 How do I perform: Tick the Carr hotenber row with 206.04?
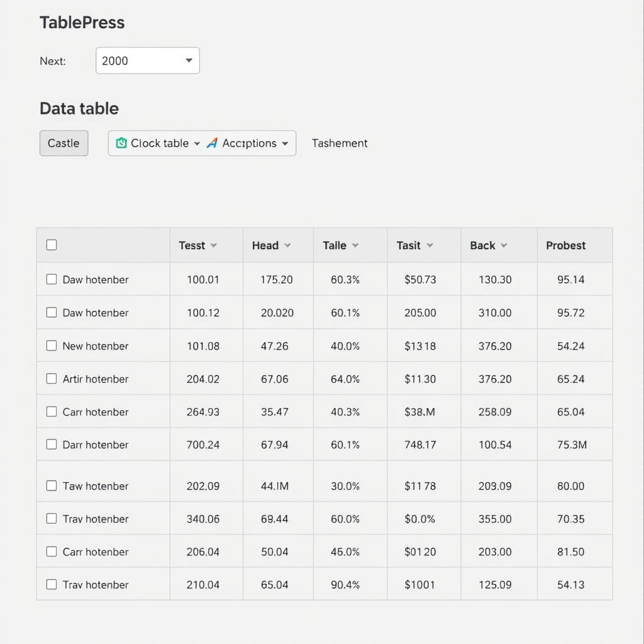pos(52,551)
